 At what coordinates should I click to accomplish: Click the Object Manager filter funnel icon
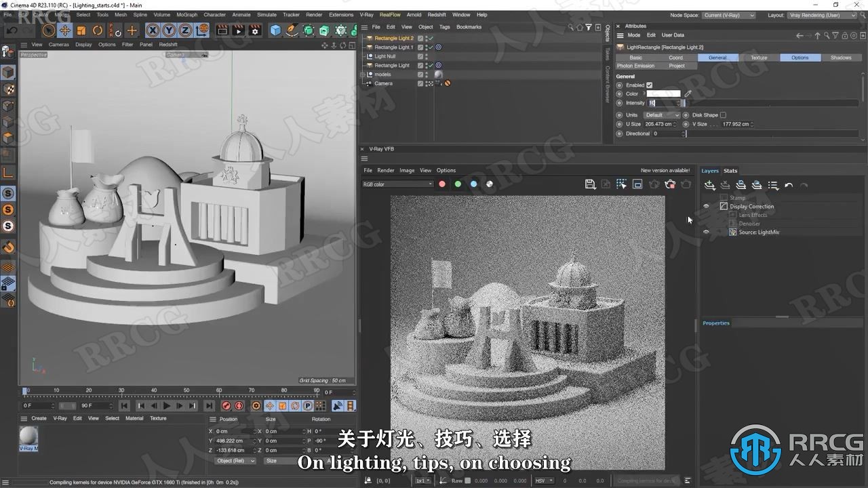coord(588,27)
